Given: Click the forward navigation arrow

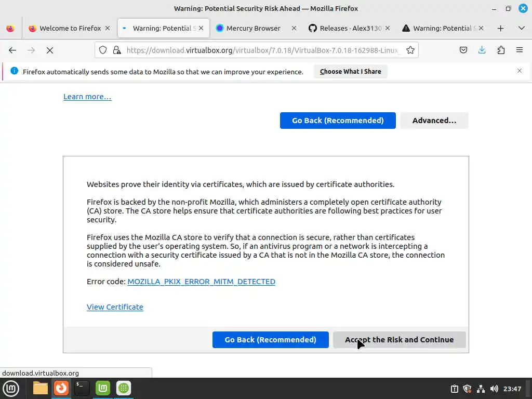Looking at the screenshot, I should [x=31, y=50].
